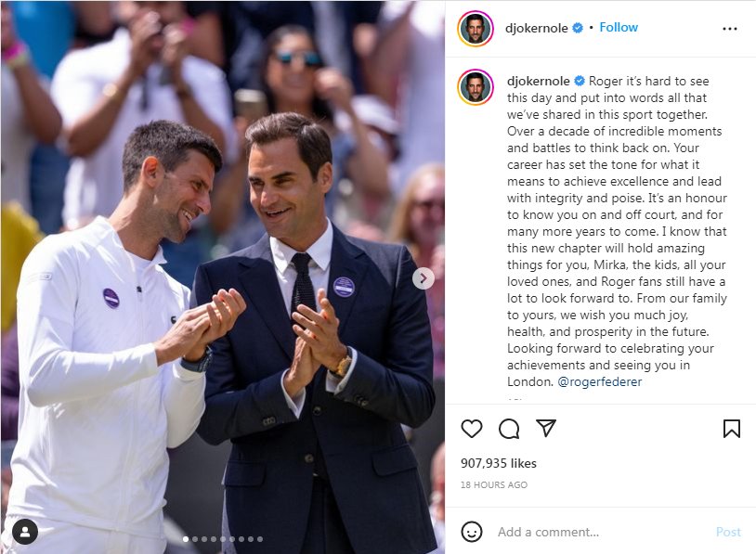View the 907,935 likes list
Viewport: 756px width, 554px height.
coord(499,463)
